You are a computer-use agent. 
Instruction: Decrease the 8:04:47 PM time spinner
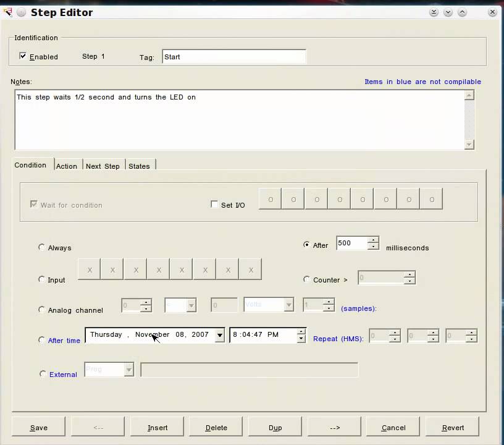[301, 338]
